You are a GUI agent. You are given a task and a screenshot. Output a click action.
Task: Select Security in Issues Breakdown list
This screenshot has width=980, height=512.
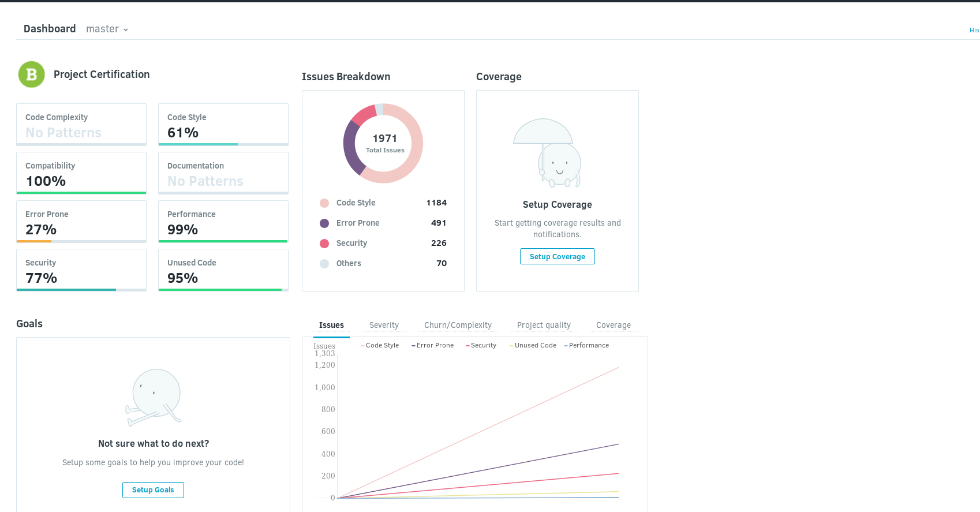351,243
